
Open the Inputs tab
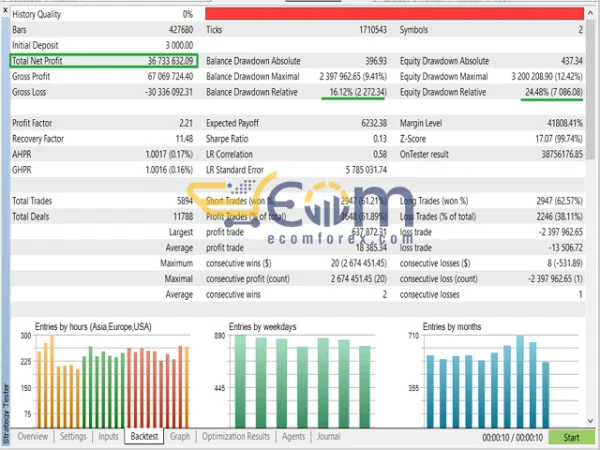point(108,436)
